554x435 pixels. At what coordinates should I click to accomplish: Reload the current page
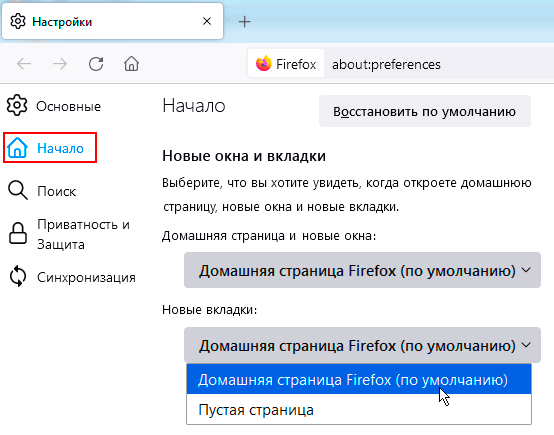click(x=96, y=64)
